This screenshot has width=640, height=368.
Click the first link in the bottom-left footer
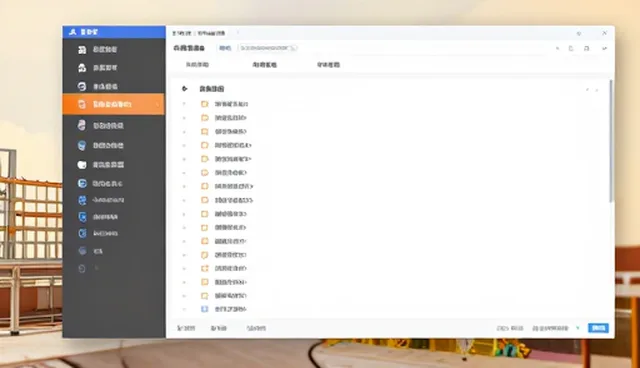point(186,328)
